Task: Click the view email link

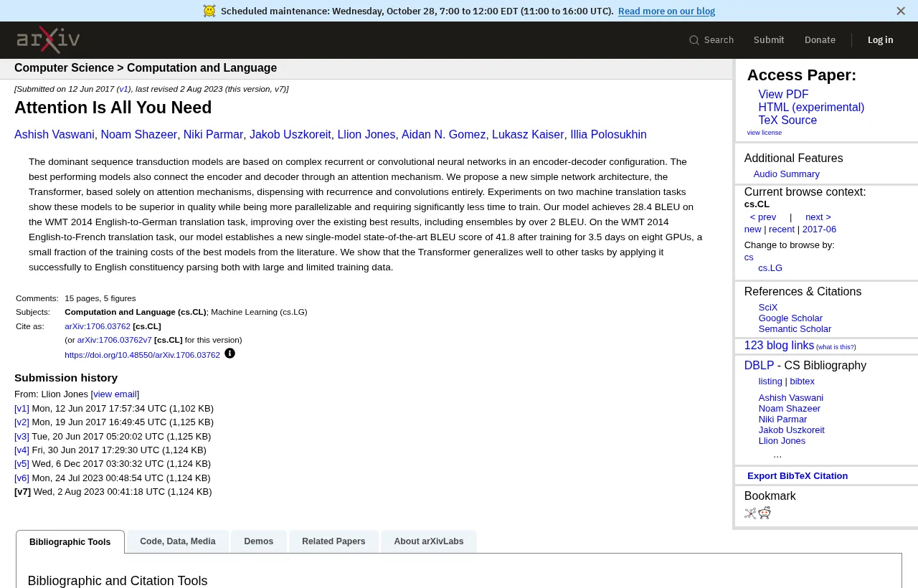Action: pyautogui.click(x=115, y=394)
